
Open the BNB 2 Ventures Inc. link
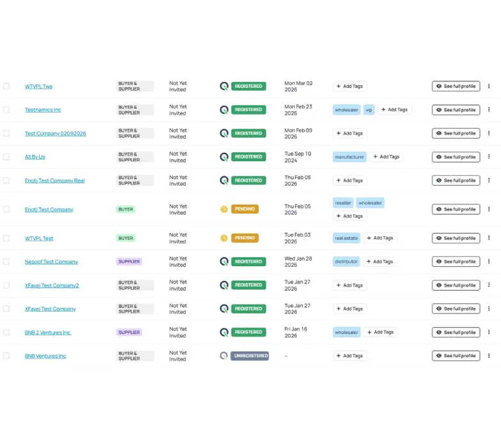(48, 332)
